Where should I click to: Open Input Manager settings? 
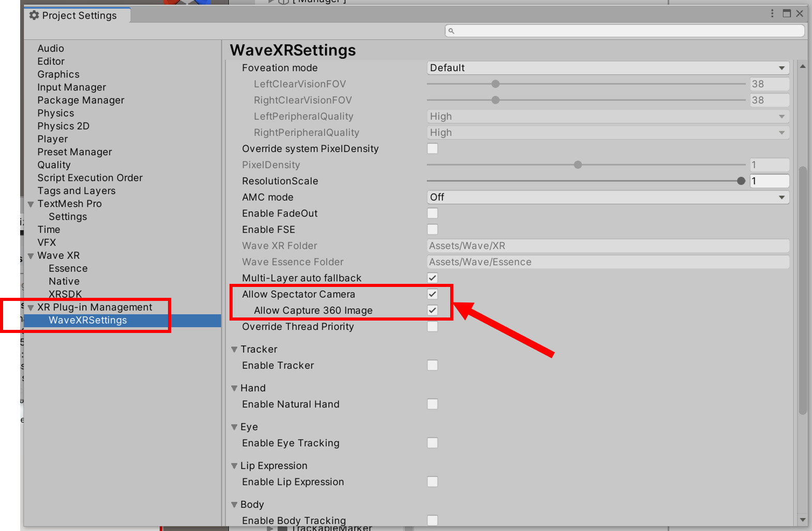pyautogui.click(x=72, y=87)
